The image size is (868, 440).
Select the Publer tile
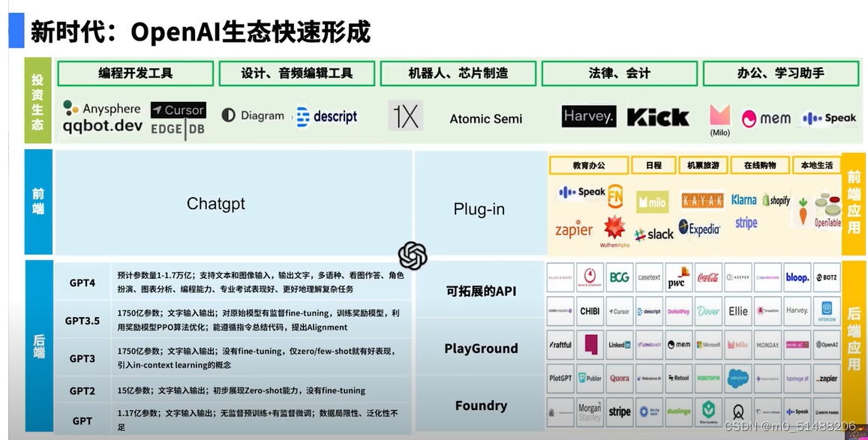(x=590, y=378)
